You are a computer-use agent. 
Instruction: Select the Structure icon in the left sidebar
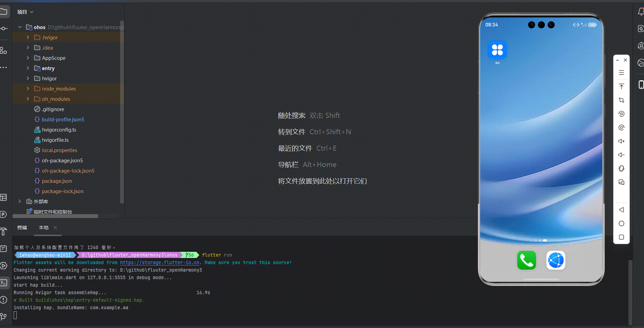(x=4, y=50)
